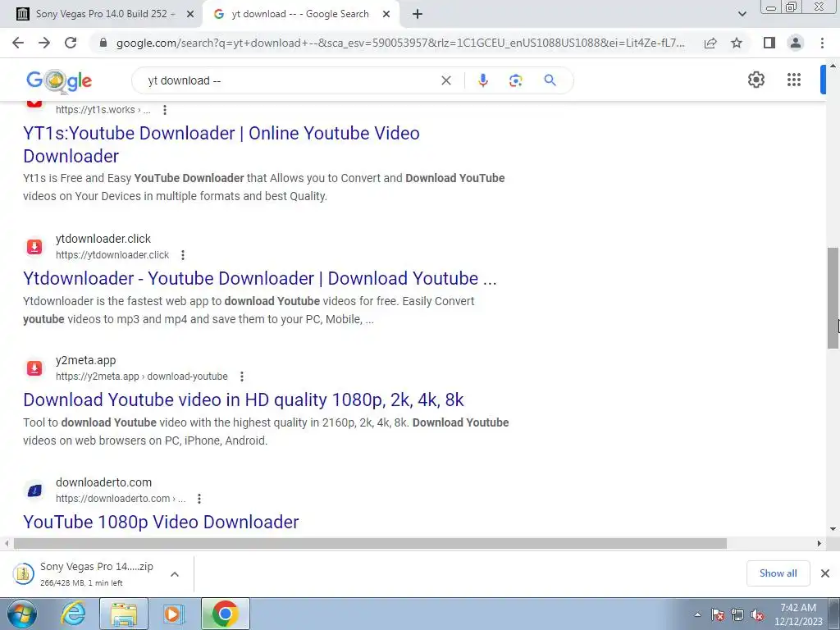Click the ytdownloader.click site favicon
840x630 pixels.
click(x=34, y=246)
